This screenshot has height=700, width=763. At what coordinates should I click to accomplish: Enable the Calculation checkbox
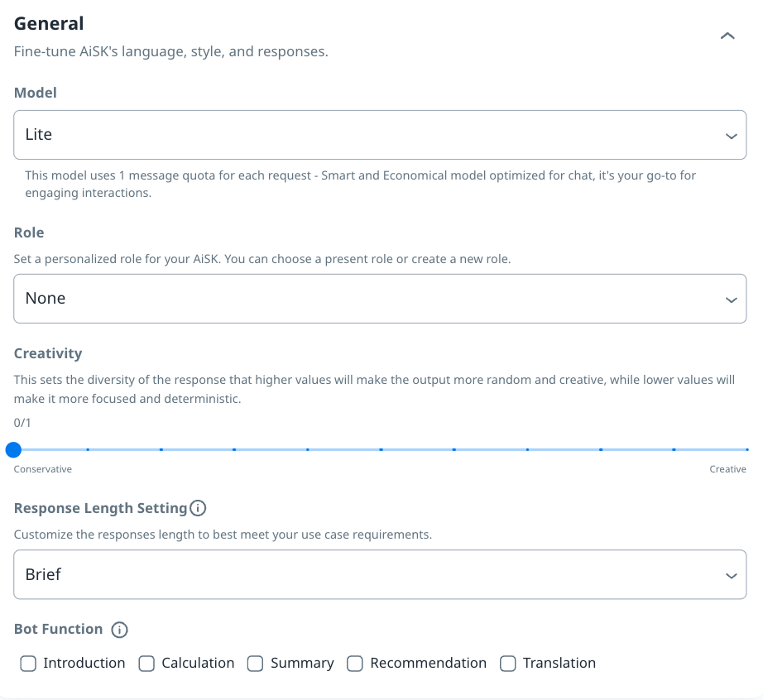tap(146, 664)
